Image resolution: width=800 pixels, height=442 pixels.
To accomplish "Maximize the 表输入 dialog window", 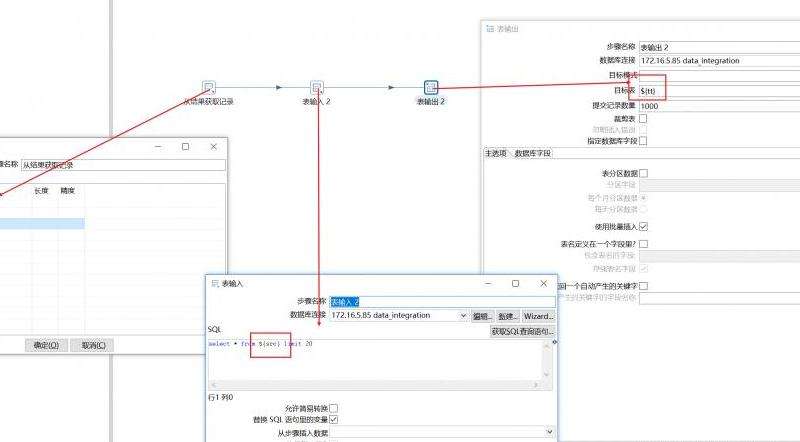I will [515, 284].
